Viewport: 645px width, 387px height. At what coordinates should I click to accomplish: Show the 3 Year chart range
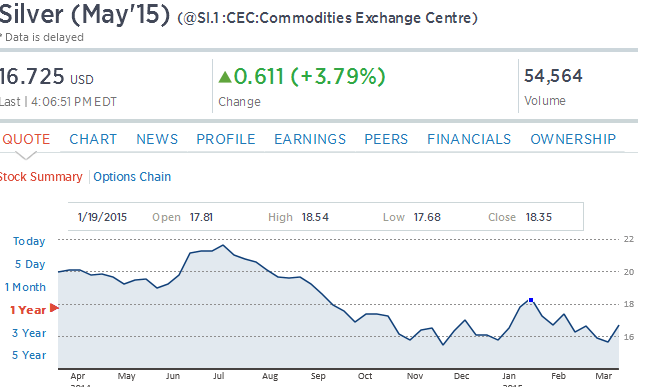point(29,333)
